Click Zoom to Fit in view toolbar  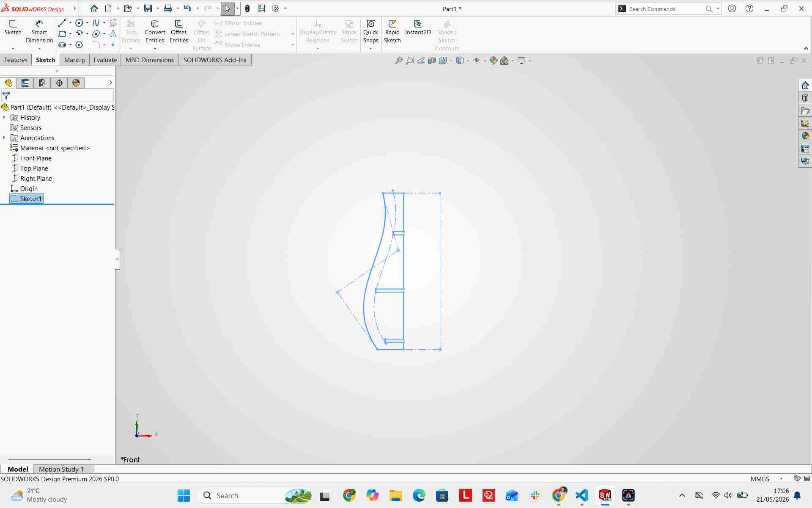point(398,61)
